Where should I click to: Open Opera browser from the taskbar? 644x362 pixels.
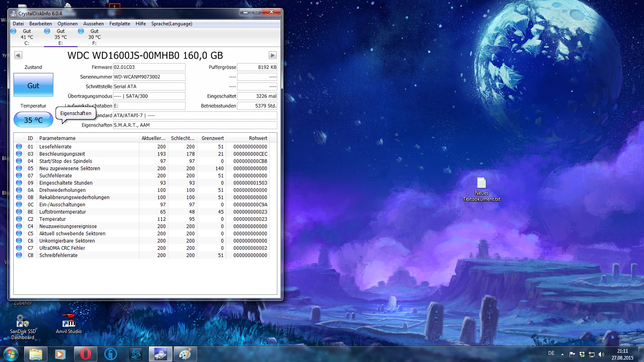(x=85, y=354)
